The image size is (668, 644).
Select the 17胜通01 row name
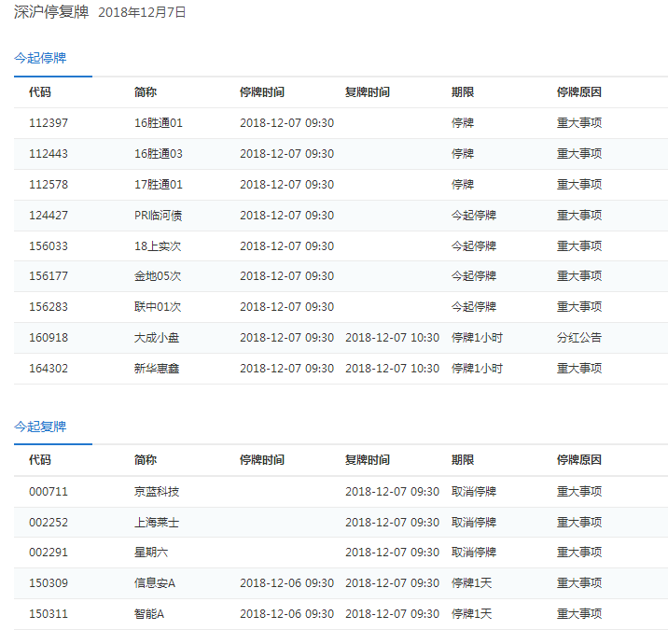pos(159,185)
